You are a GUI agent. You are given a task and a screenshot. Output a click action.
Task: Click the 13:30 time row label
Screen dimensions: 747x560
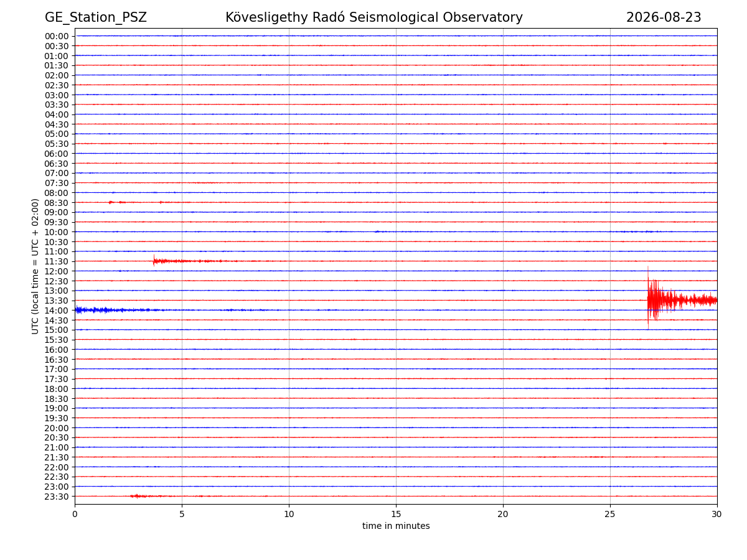(x=57, y=301)
